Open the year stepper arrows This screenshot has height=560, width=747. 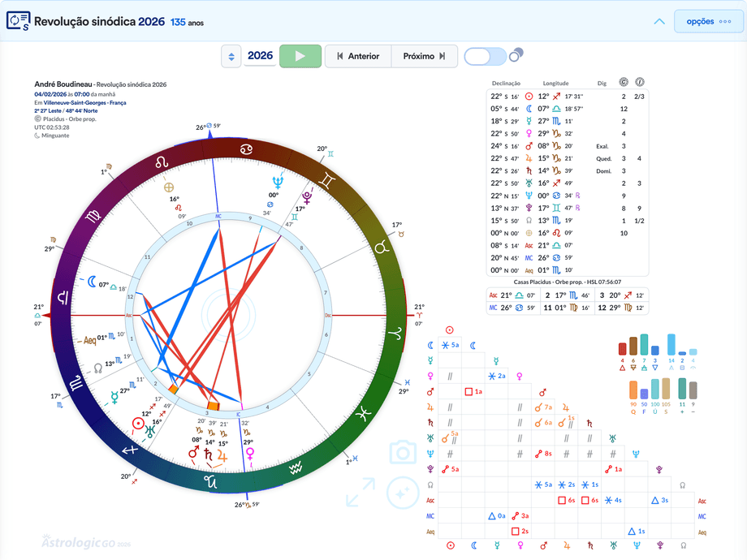231,56
